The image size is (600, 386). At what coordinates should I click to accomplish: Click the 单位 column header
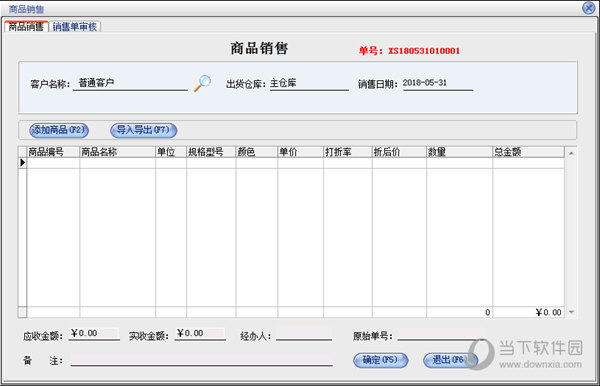click(171, 152)
